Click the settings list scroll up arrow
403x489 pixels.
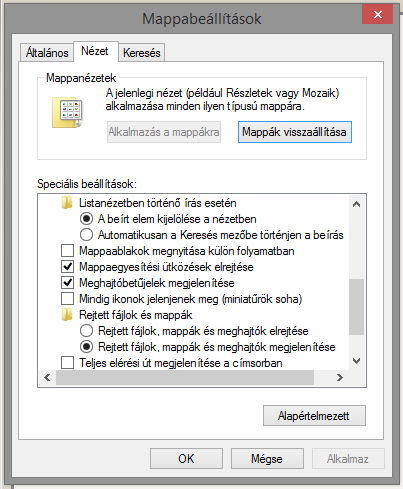[356, 204]
